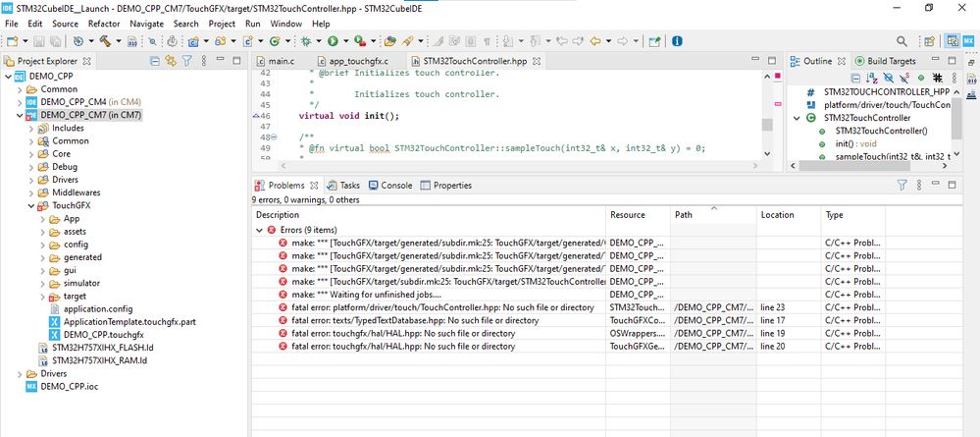Sort by Description column header
This screenshot has height=437, width=980.
click(429, 215)
